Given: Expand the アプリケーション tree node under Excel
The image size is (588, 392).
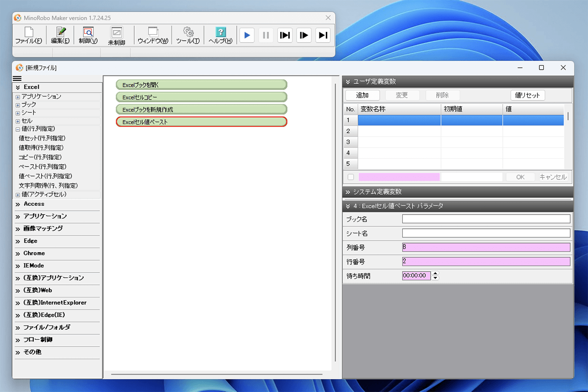Looking at the screenshot, I should pos(18,97).
